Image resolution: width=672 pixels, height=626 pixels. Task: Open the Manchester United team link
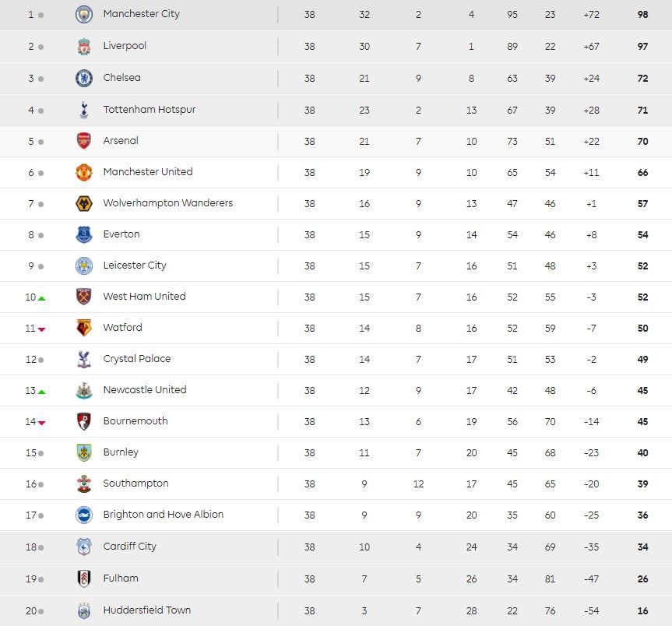click(148, 172)
